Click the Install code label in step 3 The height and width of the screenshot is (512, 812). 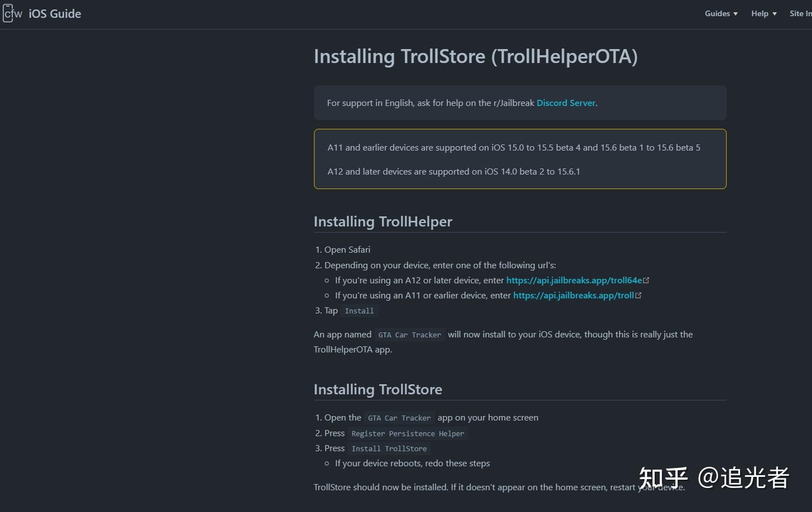click(x=359, y=311)
